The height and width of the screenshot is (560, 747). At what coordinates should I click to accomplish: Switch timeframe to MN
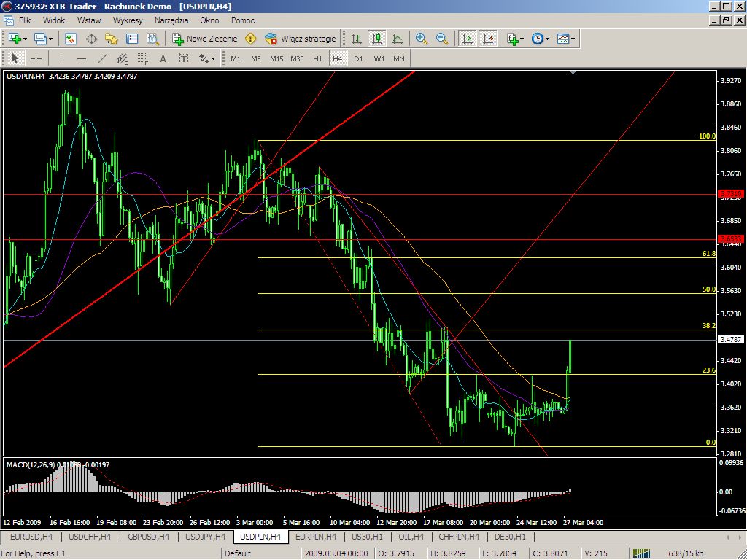[399, 58]
